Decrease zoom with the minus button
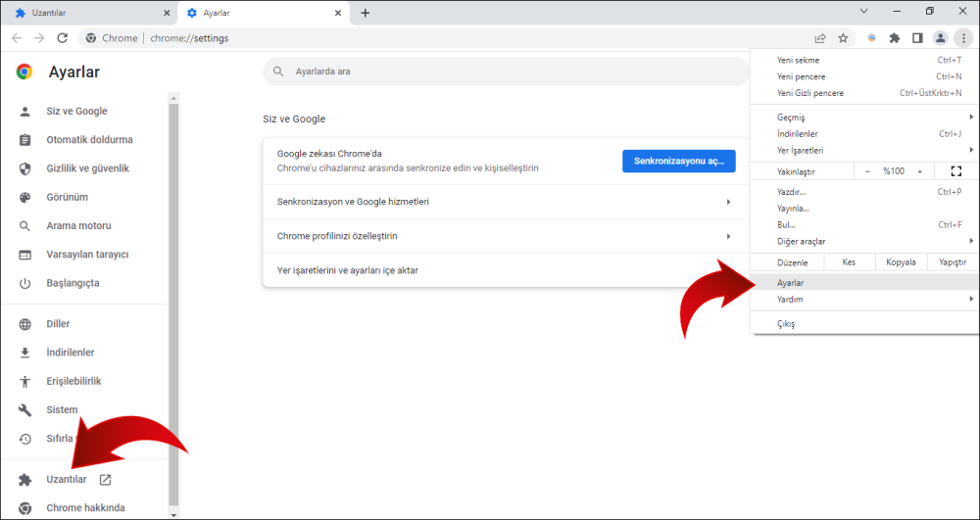This screenshot has width=980, height=520. (867, 171)
